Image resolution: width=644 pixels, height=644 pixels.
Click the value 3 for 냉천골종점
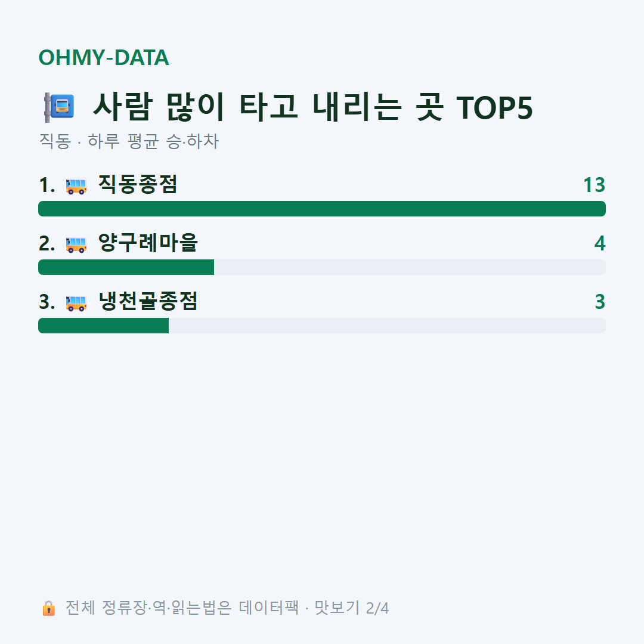click(x=600, y=302)
